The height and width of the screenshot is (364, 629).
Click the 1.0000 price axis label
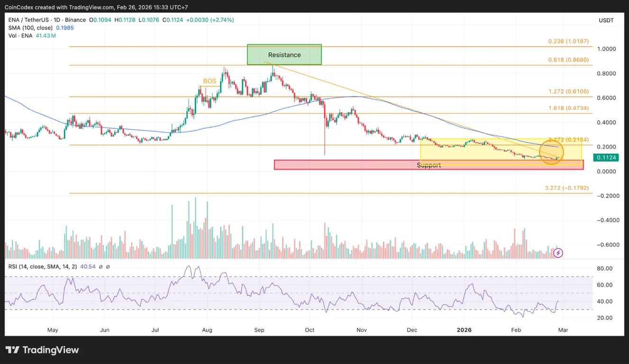(x=607, y=49)
